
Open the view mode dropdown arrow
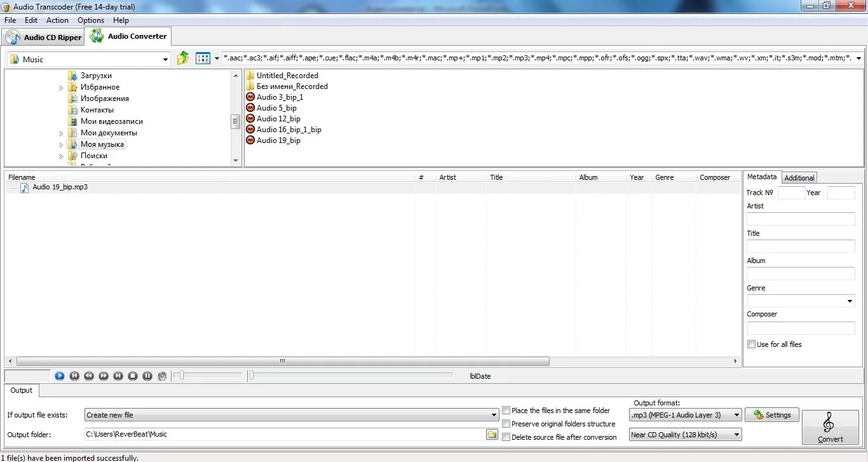pyautogui.click(x=217, y=58)
